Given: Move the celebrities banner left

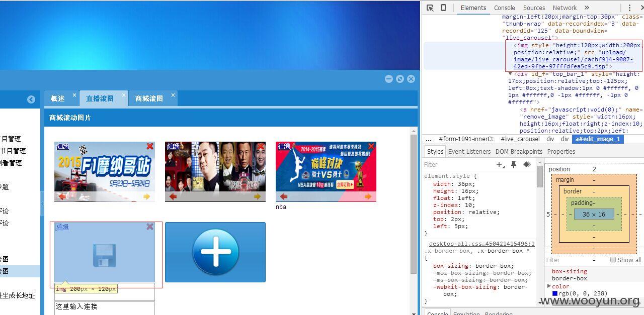Looking at the screenshot, I should point(173,196).
